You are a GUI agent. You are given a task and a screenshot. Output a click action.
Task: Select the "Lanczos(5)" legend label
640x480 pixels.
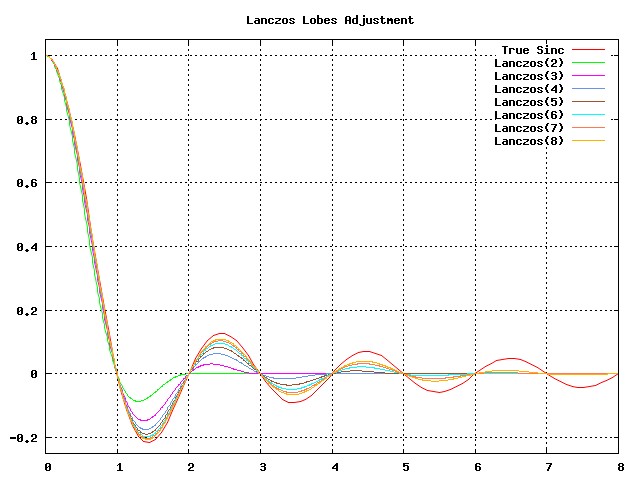529,102
